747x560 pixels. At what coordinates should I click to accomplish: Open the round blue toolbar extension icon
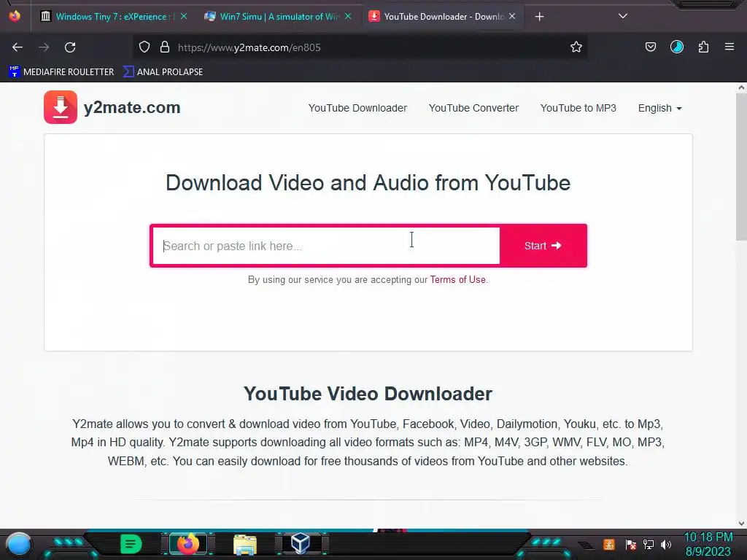[x=677, y=47]
